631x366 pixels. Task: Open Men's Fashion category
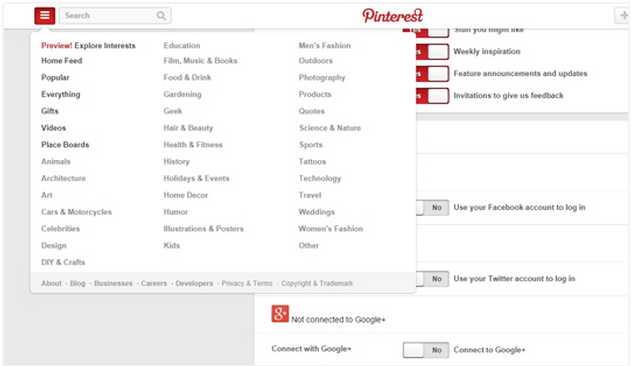pyautogui.click(x=325, y=45)
